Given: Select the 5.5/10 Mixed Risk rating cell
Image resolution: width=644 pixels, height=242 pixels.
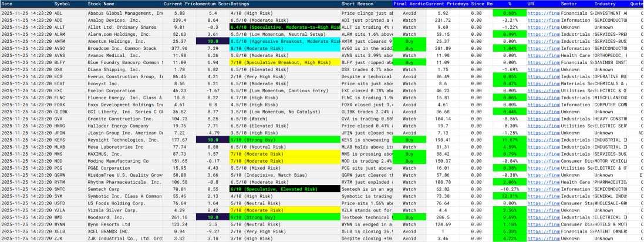Looking at the screenshot, I should click(285, 168).
